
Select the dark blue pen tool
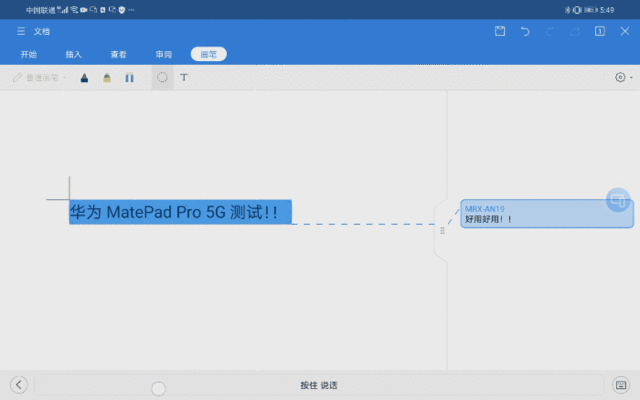(84, 78)
